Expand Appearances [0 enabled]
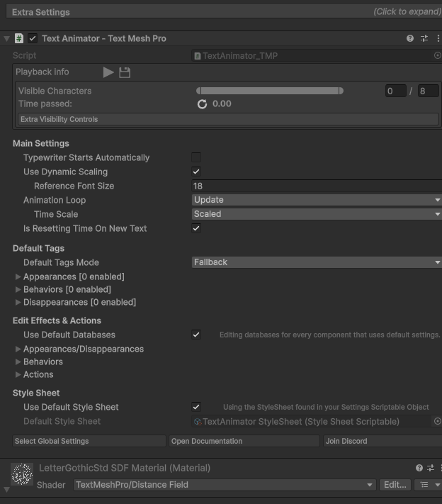The image size is (442, 504). click(18, 276)
